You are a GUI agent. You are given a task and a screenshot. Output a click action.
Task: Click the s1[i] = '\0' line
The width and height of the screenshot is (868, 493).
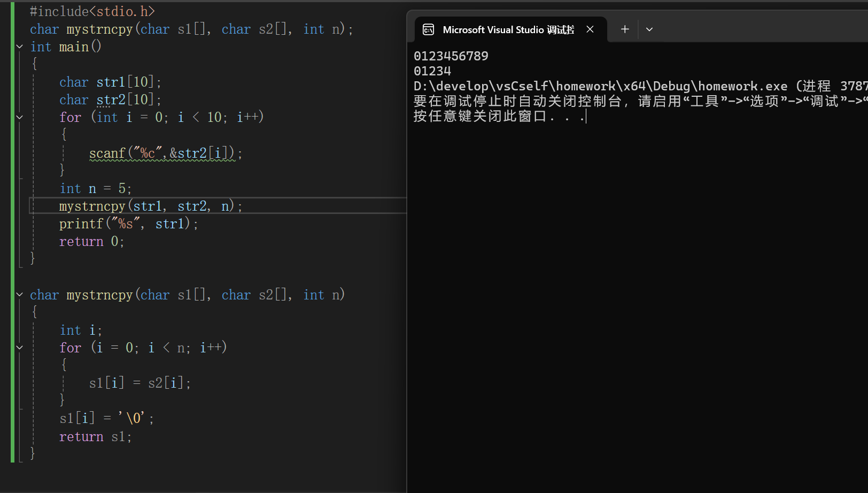107,418
